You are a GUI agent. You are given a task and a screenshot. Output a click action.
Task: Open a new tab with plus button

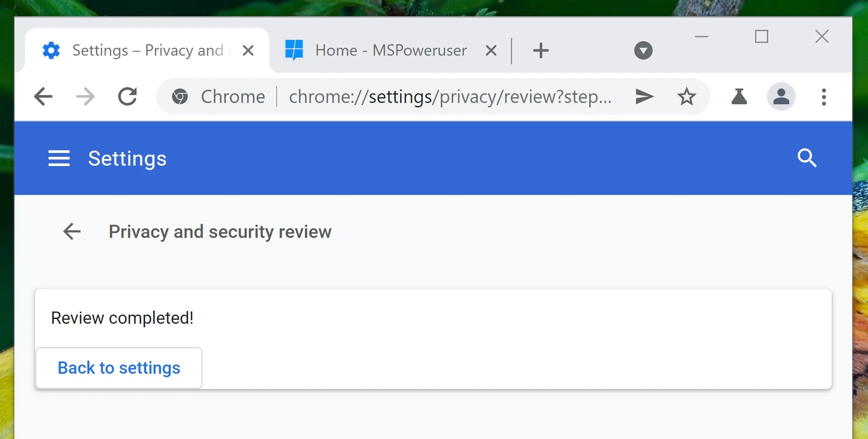click(541, 50)
